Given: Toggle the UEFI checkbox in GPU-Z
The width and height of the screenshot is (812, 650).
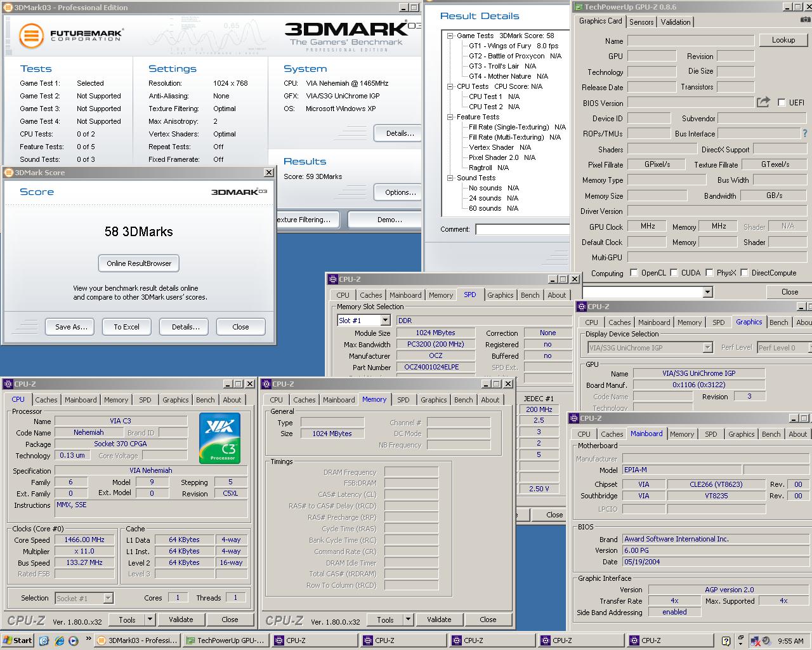Looking at the screenshot, I should (x=782, y=102).
